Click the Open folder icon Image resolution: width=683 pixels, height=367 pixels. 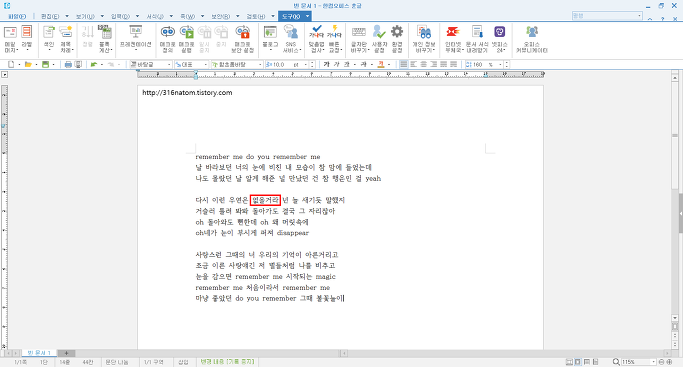pos(28,64)
